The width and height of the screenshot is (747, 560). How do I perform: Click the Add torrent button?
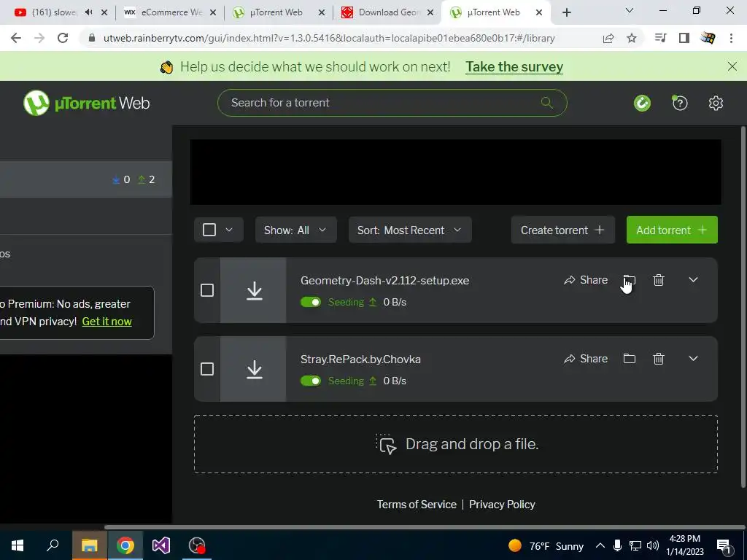672,230
